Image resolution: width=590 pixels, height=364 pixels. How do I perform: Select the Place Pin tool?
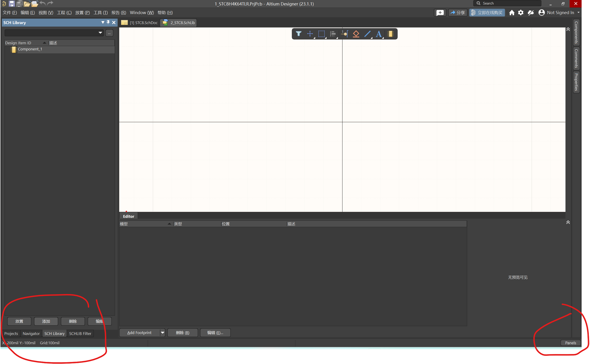click(345, 34)
